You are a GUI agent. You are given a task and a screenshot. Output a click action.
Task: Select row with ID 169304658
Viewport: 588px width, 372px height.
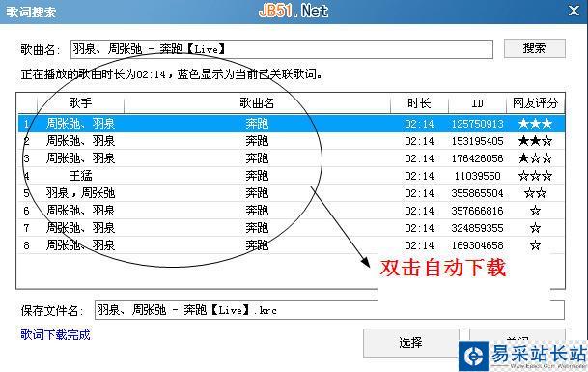click(292, 245)
